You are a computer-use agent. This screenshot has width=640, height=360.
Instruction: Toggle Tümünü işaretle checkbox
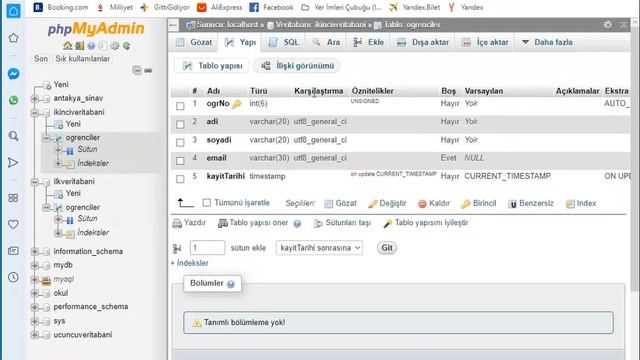207,202
